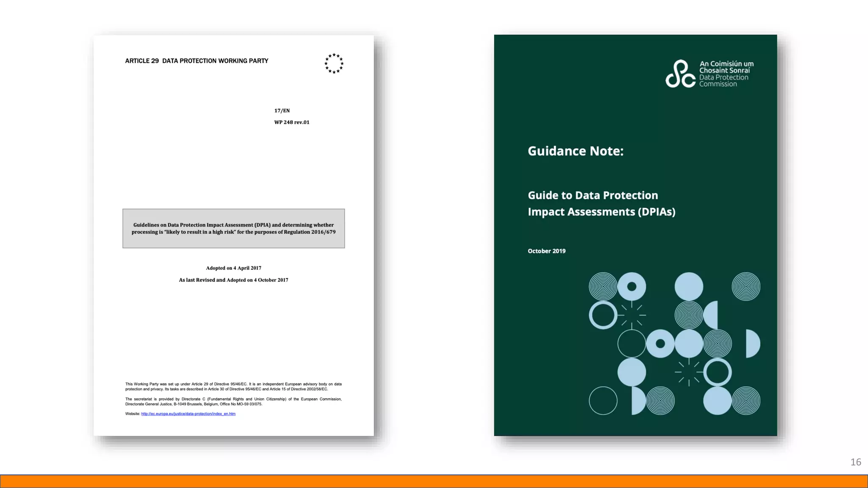Click the slide number 16
This screenshot has height=488, width=868.
(x=855, y=462)
